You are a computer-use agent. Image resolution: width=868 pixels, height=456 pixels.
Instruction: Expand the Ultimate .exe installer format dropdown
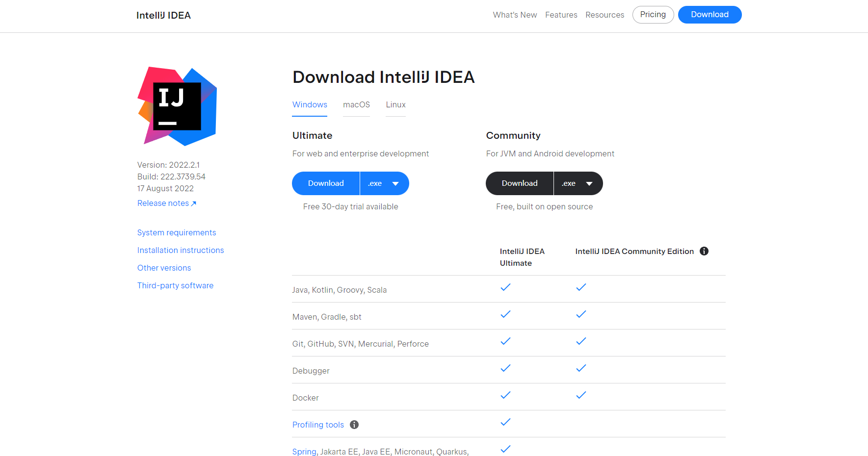point(384,183)
